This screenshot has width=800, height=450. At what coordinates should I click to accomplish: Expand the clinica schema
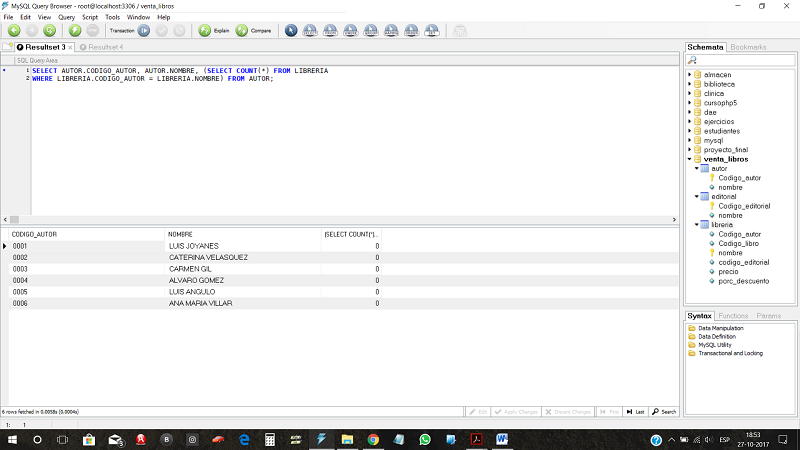coord(690,93)
